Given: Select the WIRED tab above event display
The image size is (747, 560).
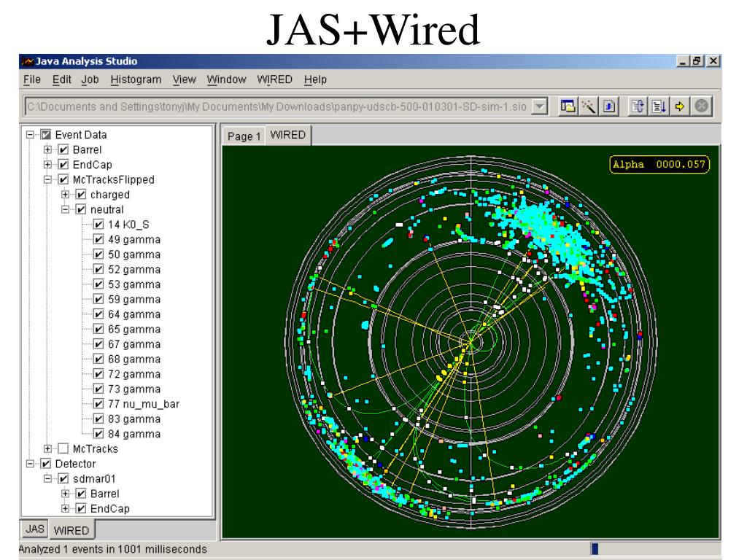Looking at the screenshot, I should pos(287,135).
